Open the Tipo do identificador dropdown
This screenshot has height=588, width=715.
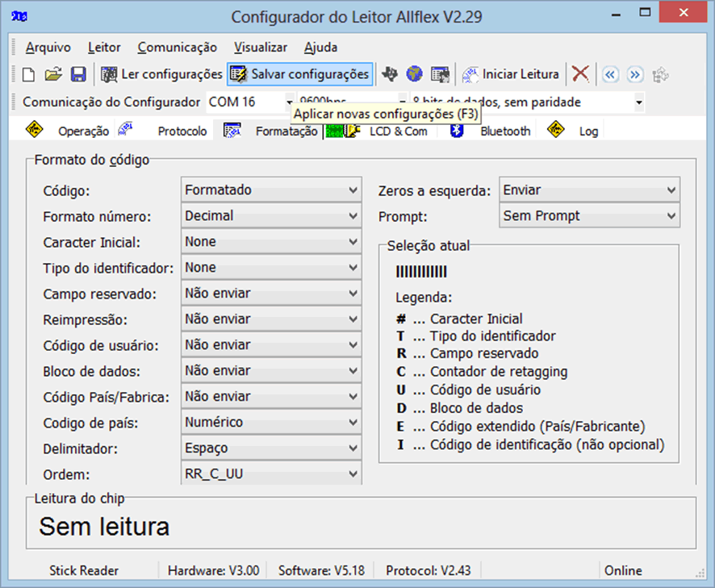[271, 268]
